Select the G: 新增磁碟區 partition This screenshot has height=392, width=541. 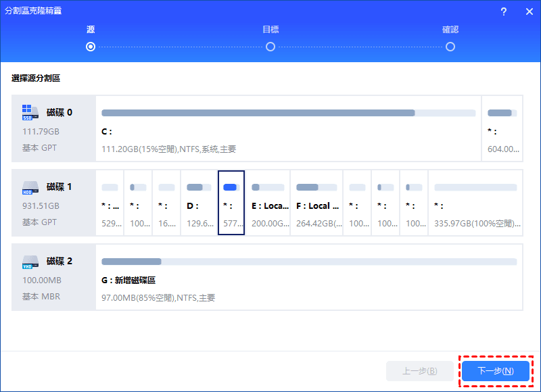click(x=308, y=280)
